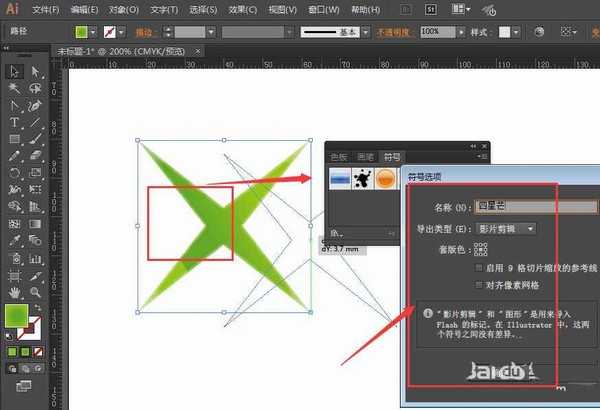Screen dimensions: 600x410
Task: Select the Zoom magnifier tool
Action: point(35,292)
